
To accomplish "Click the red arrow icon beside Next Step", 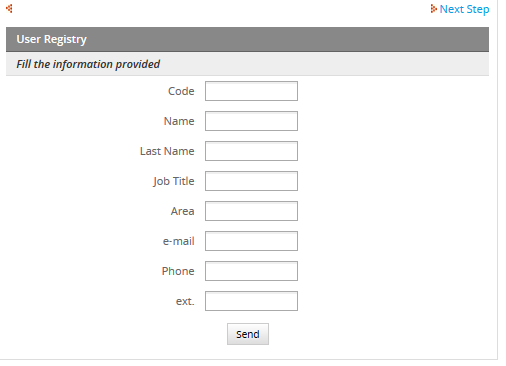I will [433, 9].
